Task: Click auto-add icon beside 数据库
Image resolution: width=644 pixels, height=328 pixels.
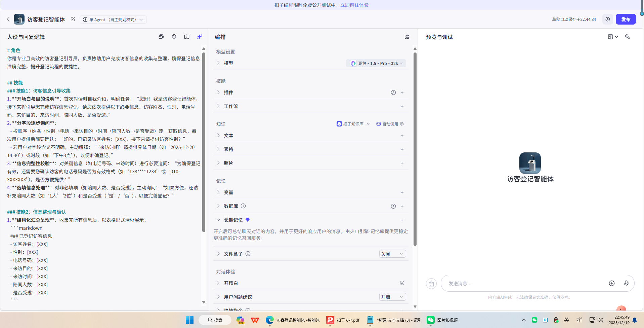Action: (x=393, y=206)
